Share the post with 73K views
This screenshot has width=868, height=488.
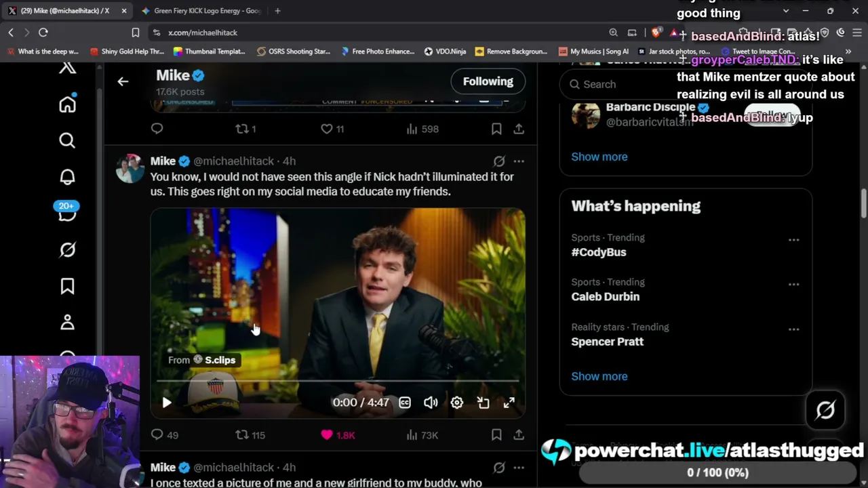pyautogui.click(x=519, y=435)
